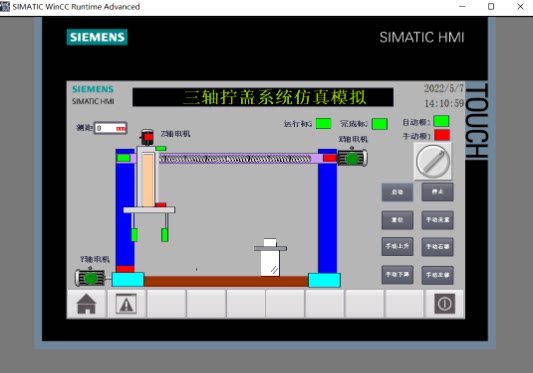Click the green 自动模式 indicator lamp

coord(442,121)
